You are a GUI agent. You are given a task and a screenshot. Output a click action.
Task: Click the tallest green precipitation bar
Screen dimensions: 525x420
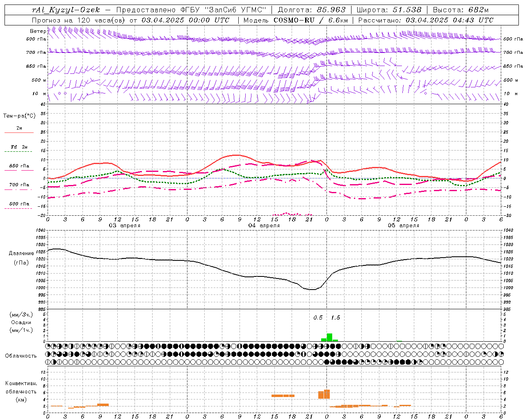coord(329,337)
